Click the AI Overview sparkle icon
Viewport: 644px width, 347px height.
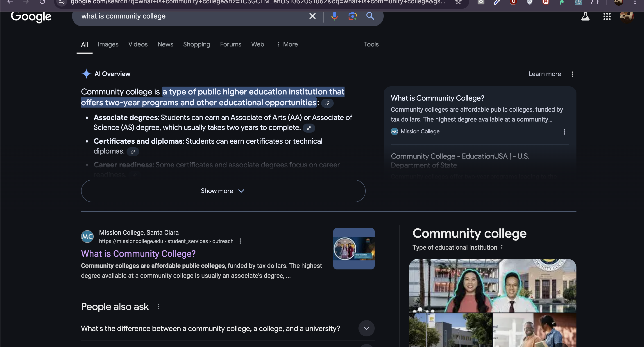click(x=86, y=74)
